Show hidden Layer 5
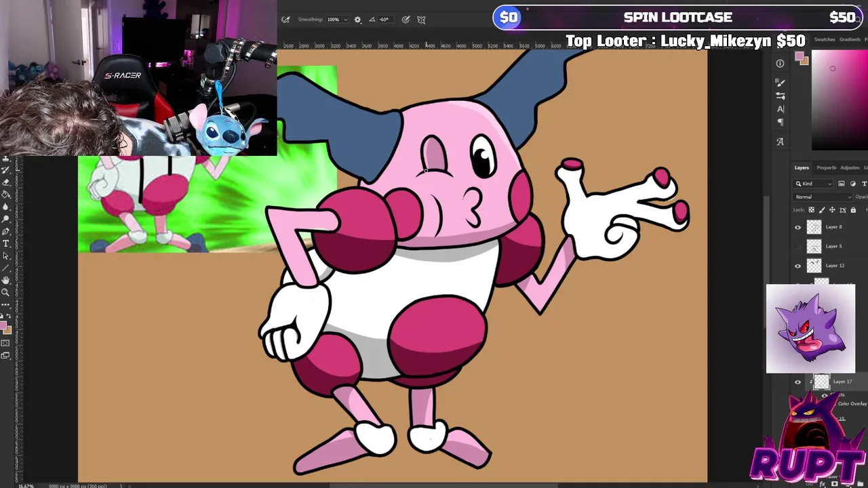Image resolution: width=868 pixels, height=488 pixels. pyautogui.click(x=797, y=247)
